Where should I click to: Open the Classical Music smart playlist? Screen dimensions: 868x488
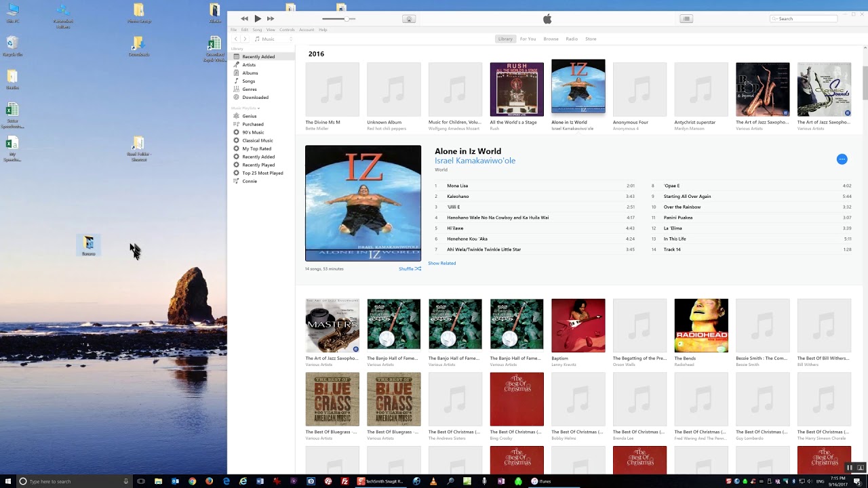point(261,140)
